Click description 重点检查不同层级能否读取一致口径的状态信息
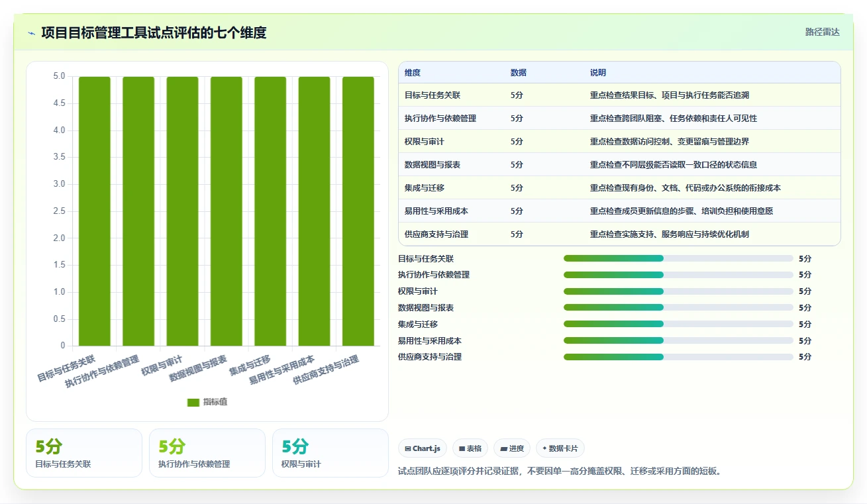Viewport: 867px width, 504px height. click(674, 165)
